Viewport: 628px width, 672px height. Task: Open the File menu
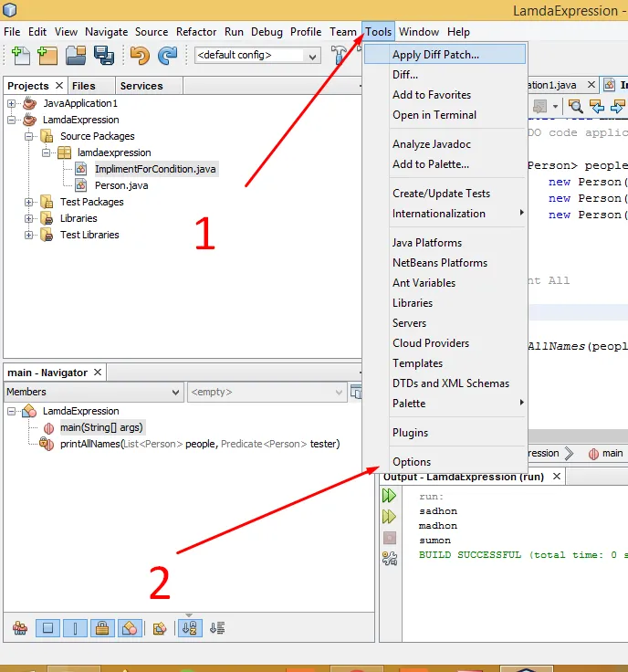(x=12, y=32)
